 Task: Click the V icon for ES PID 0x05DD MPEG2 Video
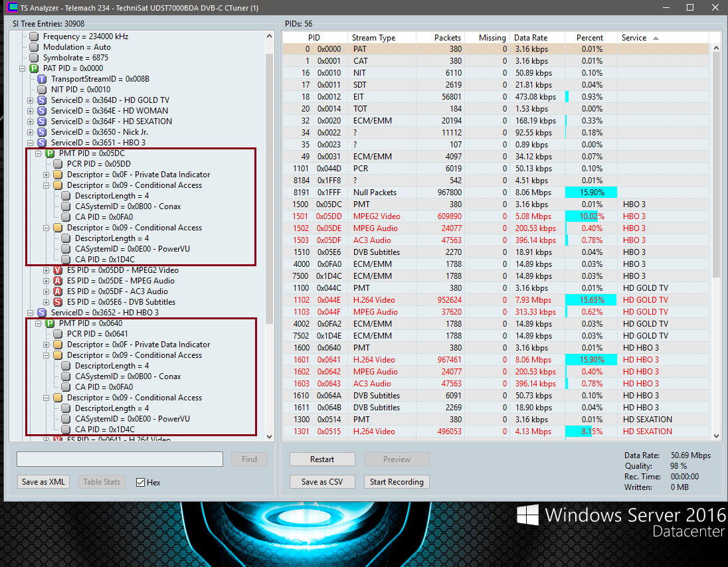(x=58, y=270)
